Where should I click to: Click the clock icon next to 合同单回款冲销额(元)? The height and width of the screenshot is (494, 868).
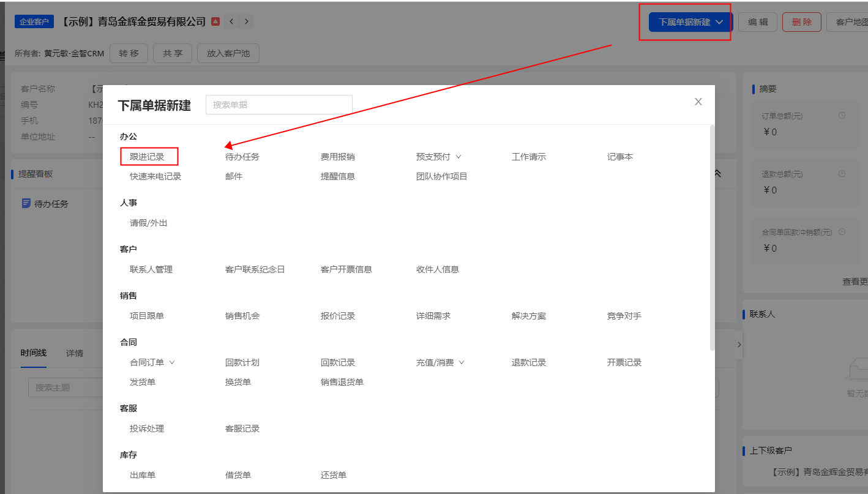[842, 232]
